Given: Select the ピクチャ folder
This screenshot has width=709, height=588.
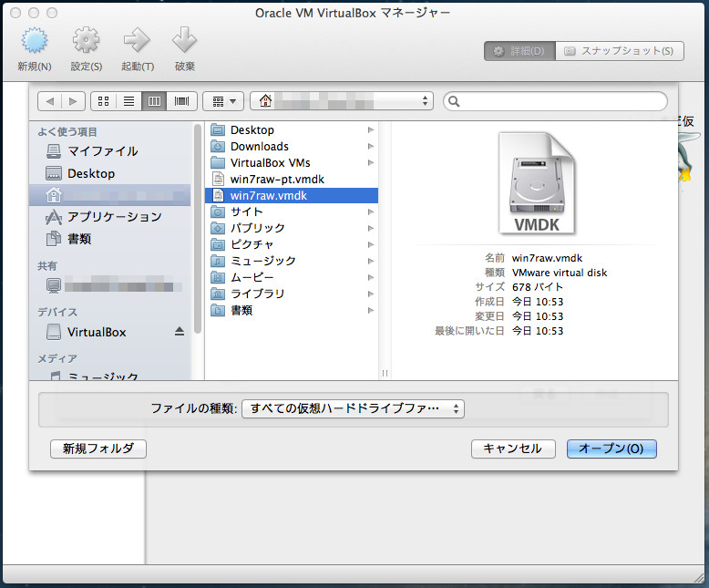Looking at the screenshot, I should pyautogui.click(x=292, y=244).
